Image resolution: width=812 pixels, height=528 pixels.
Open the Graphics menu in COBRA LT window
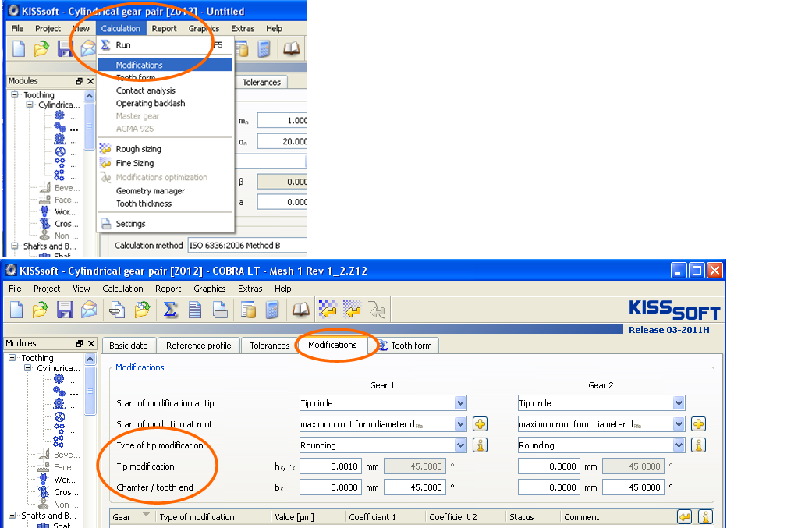pos(209,289)
